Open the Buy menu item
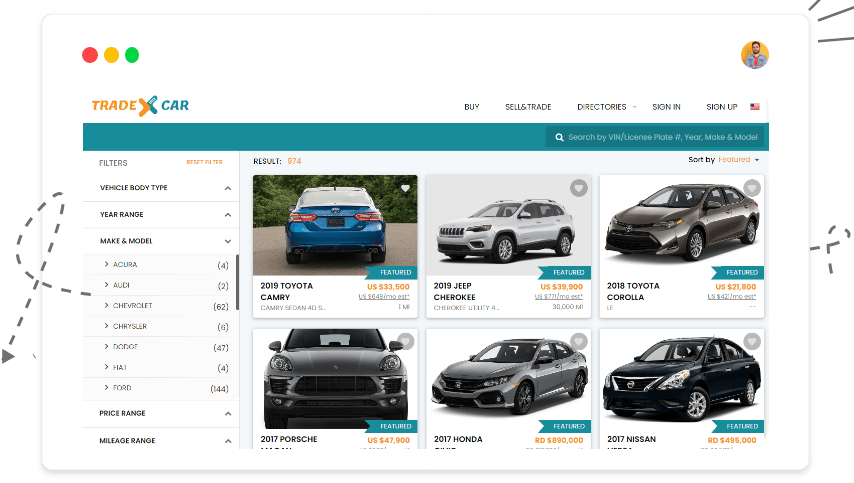 pyautogui.click(x=472, y=107)
